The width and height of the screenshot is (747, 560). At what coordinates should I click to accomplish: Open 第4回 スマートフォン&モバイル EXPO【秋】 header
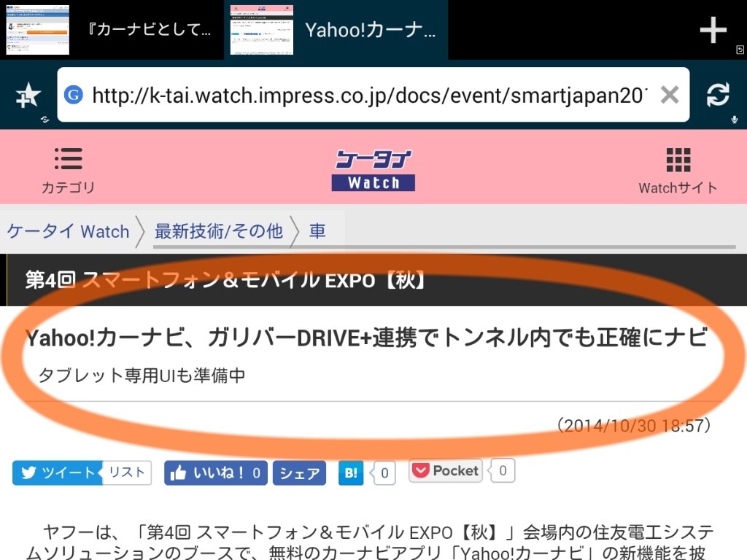tap(225, 280)
